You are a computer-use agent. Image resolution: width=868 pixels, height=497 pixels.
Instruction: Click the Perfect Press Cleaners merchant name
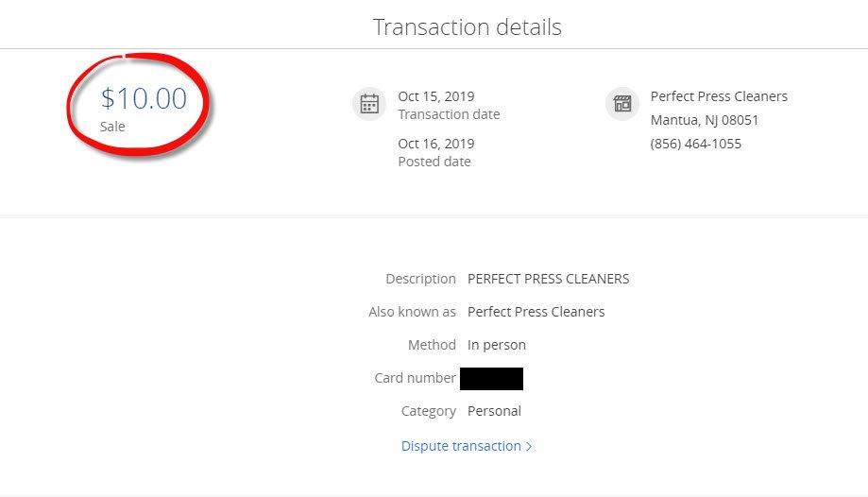click(719, 96)
